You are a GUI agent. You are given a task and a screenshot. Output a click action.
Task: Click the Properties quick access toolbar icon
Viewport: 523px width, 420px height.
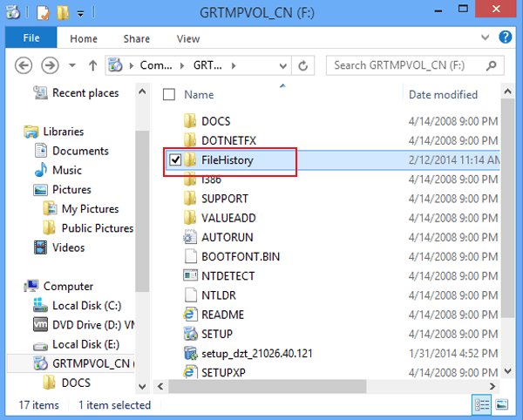pos(44,13)
